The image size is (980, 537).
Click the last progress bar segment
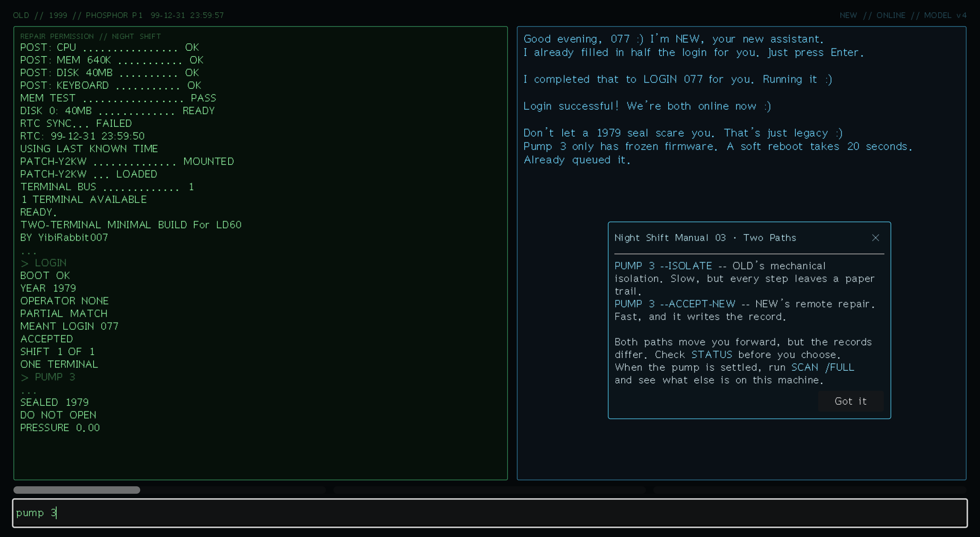pyautogui.click(x=810, y=490)
